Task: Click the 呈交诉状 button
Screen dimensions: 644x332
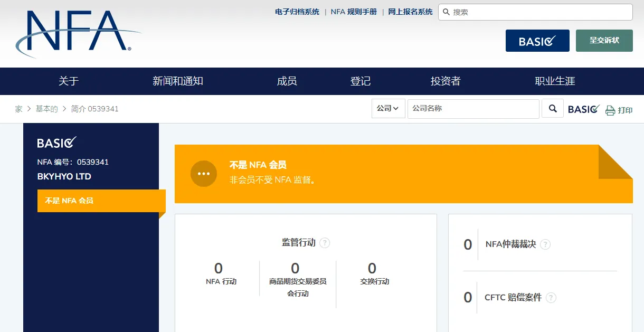Action: point(604,41)
